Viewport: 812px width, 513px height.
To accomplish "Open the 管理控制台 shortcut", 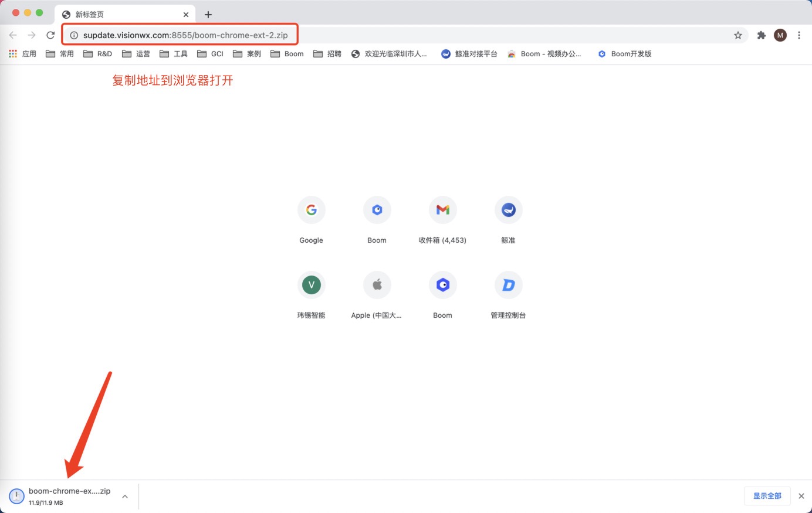I will pos(508,285).
